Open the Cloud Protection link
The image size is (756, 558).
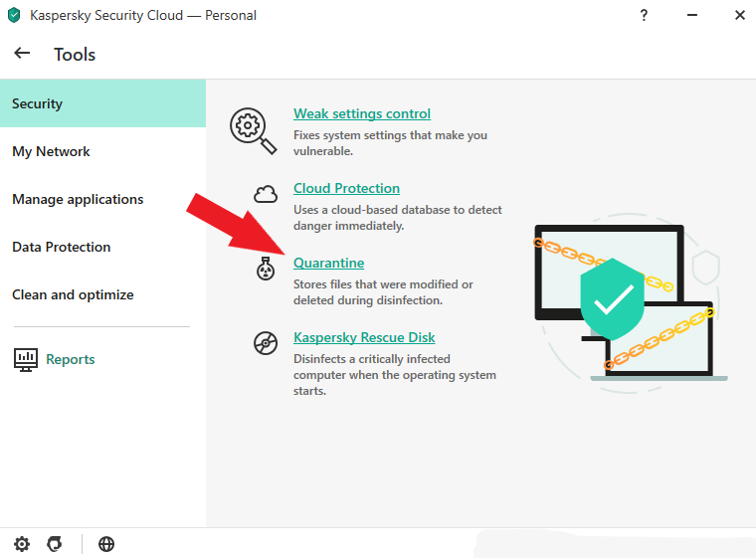pyautogui.click(x=346, y=189)
